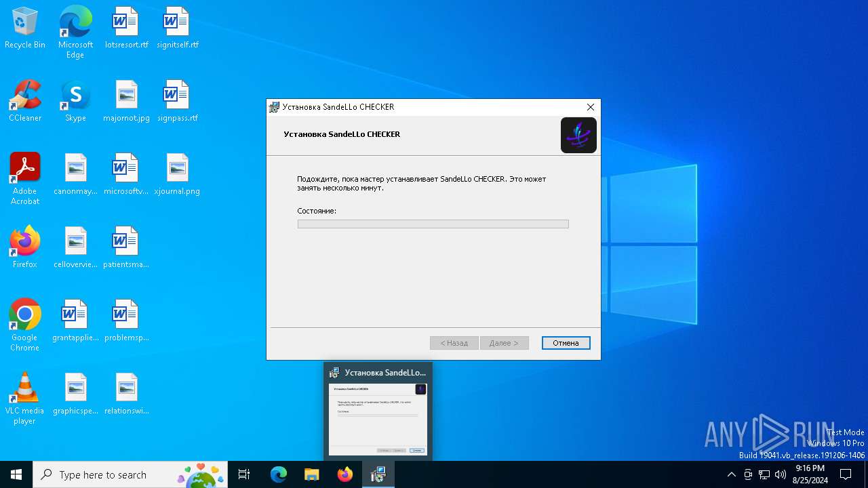Open Task View from taskbar
The height and width of the screenshot is (488, 868).
pos(244,474)
